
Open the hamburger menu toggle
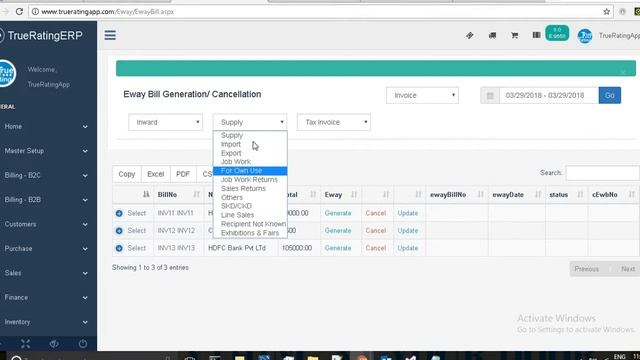(x=110, y=35)
